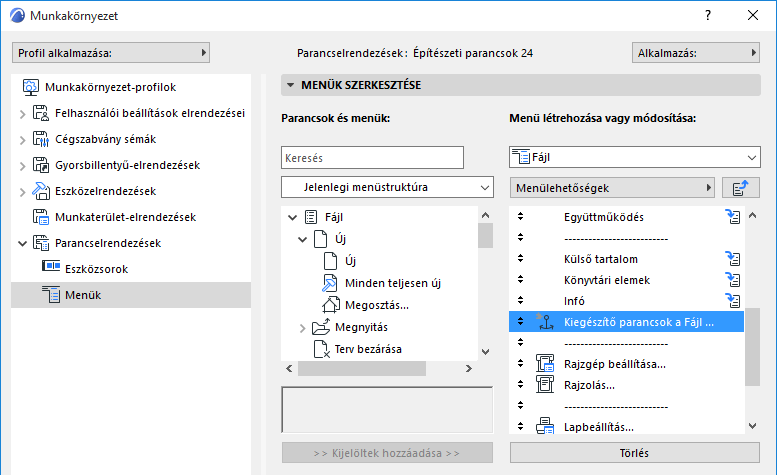
Task: Click the submenu icon beside Külső tartalom
Action: pyautogui.click(x=733, y=259)
